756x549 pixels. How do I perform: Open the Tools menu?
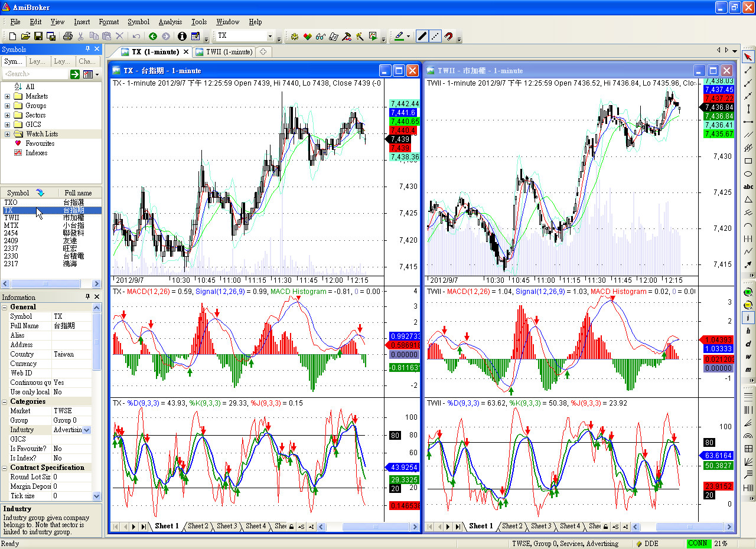(199, 22)
